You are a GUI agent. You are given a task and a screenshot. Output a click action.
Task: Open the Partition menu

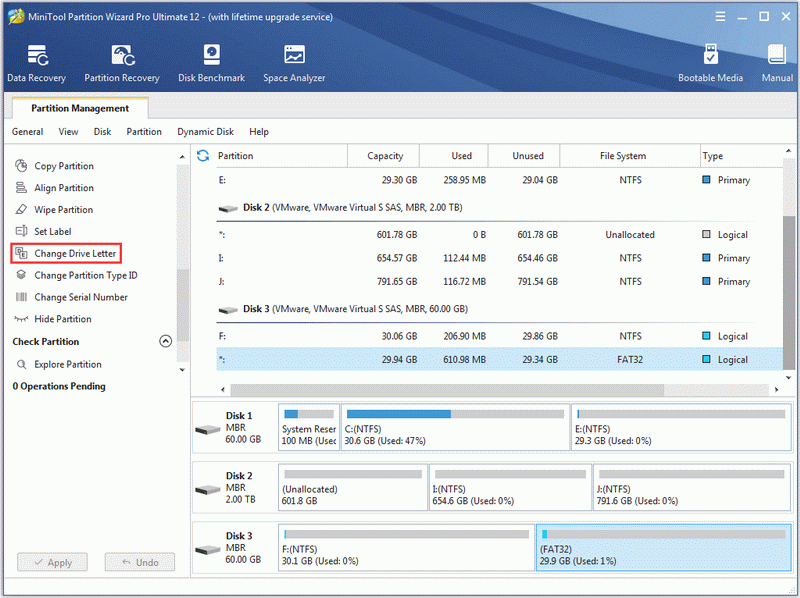[144, 132]
